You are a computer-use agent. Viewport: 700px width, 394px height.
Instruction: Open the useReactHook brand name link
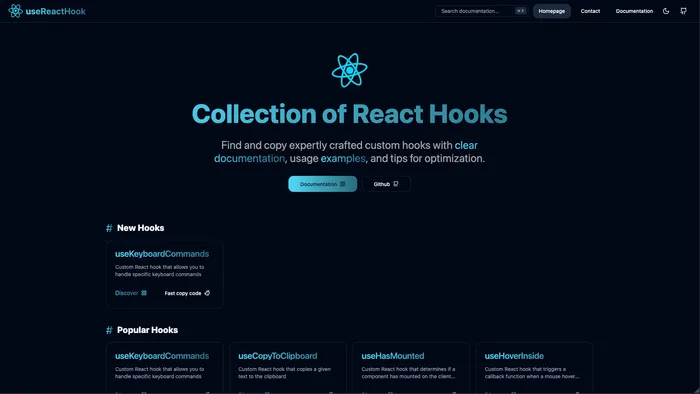tap(55, 11)
